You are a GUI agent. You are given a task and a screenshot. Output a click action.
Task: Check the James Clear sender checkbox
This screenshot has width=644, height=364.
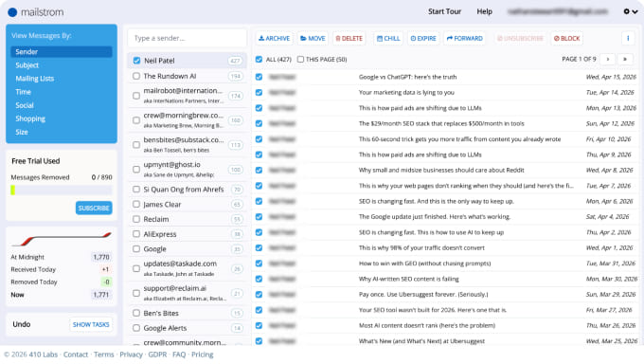point(136,205)
